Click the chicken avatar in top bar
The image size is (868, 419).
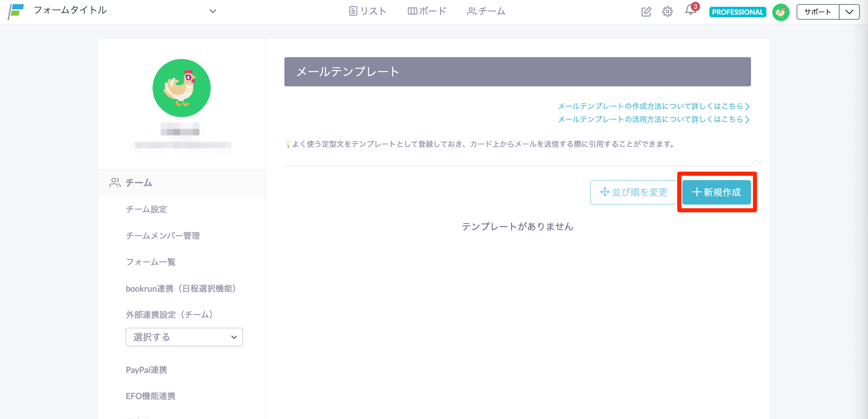click(781, 12)
